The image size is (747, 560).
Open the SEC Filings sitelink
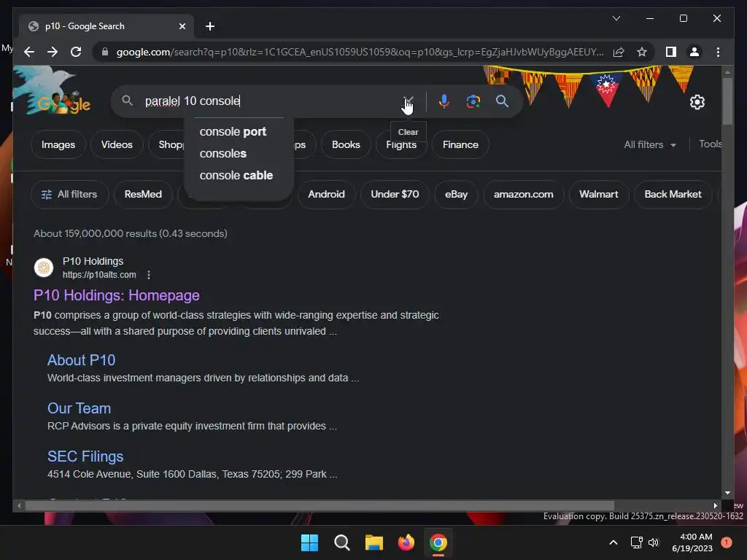pos(85,456)
